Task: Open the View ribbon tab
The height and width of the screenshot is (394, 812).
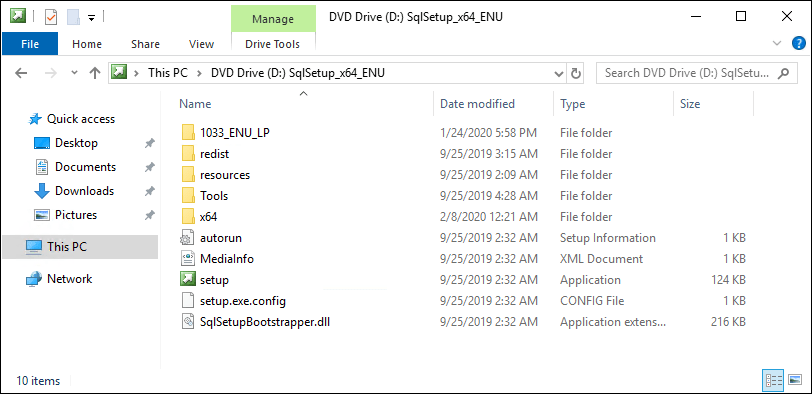Action: click(201, 44)
